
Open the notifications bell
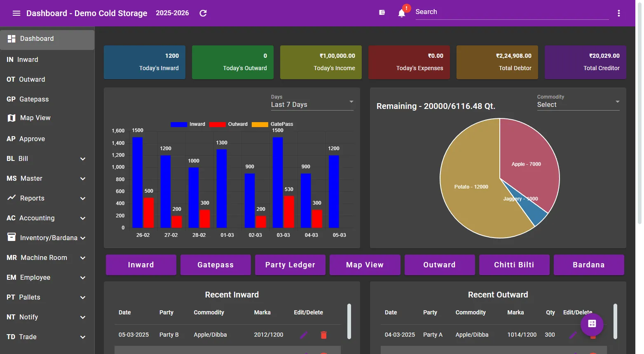[x=401, y=13]
